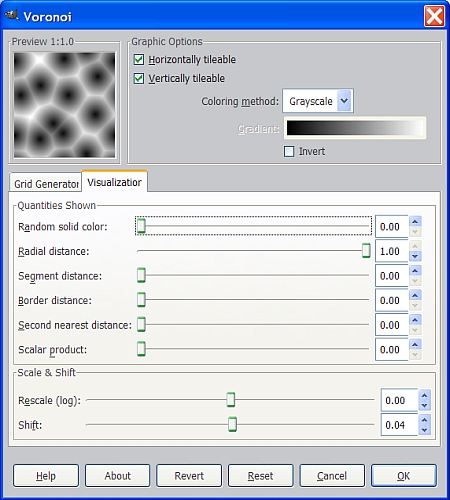
Task: Click the Segment distance value field
Action: coord(392,276)
